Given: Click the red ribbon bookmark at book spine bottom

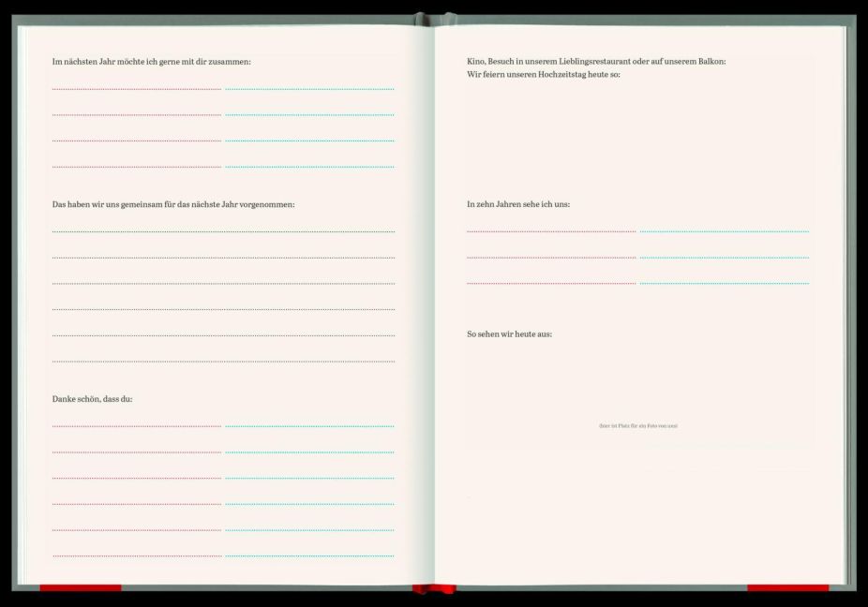Looking at the screenshot, I should pos(434,589).
